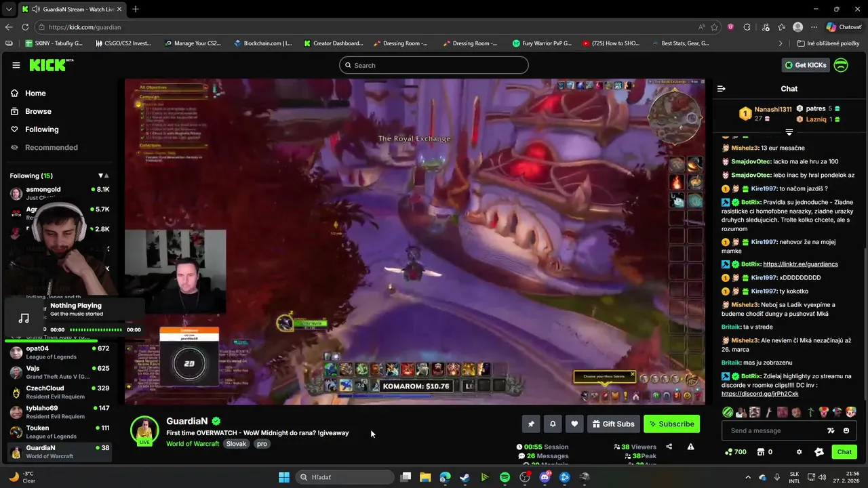Open the discord.gg invite link in chat

(x=759, y=394)
